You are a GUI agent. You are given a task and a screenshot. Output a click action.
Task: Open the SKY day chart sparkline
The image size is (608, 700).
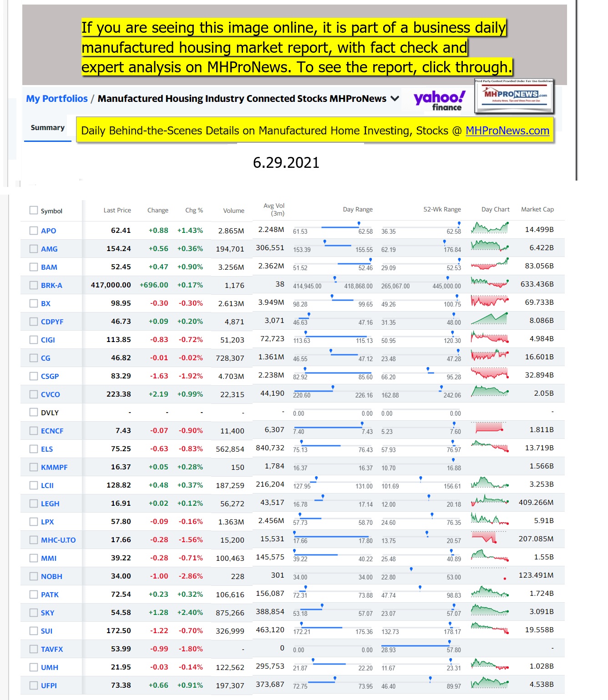pyautogui.click(x=490, y=609)
